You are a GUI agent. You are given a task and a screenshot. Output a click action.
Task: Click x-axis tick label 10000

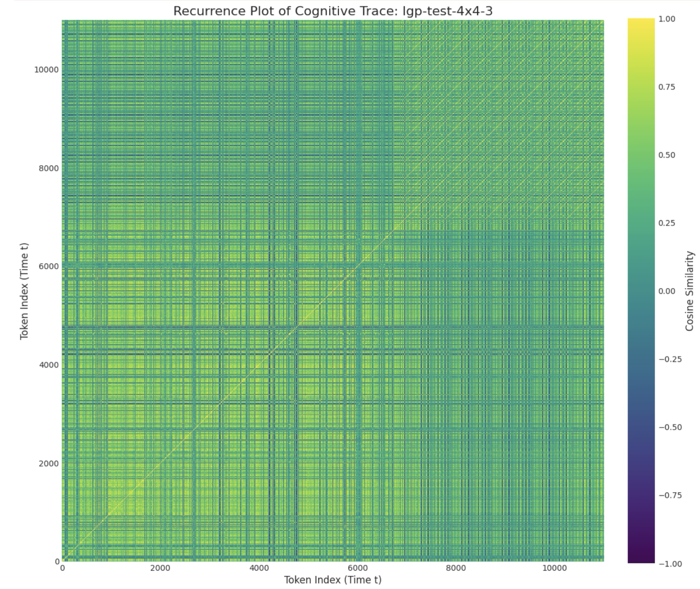click(x=554, y=568)
